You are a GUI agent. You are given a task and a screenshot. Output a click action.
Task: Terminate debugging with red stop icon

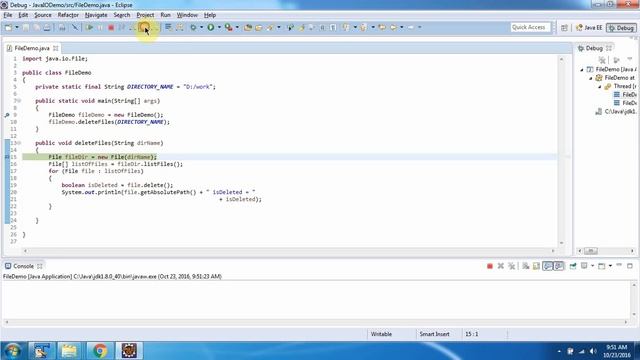tap(111, 27)
